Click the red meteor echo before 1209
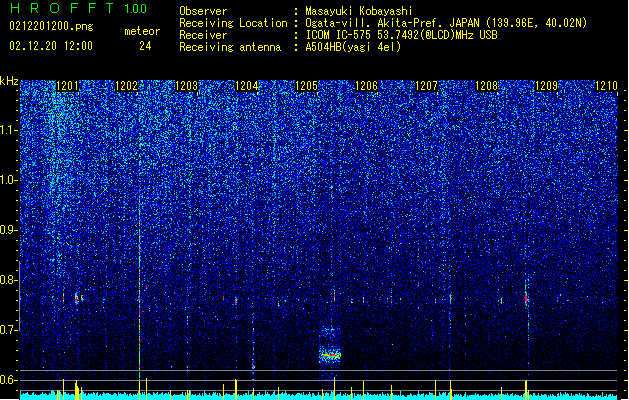Screen dimensions: 629x400 click(x=526, y=298)
